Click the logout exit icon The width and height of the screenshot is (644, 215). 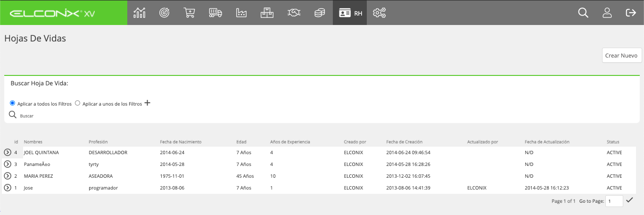[x=631, y=13]
